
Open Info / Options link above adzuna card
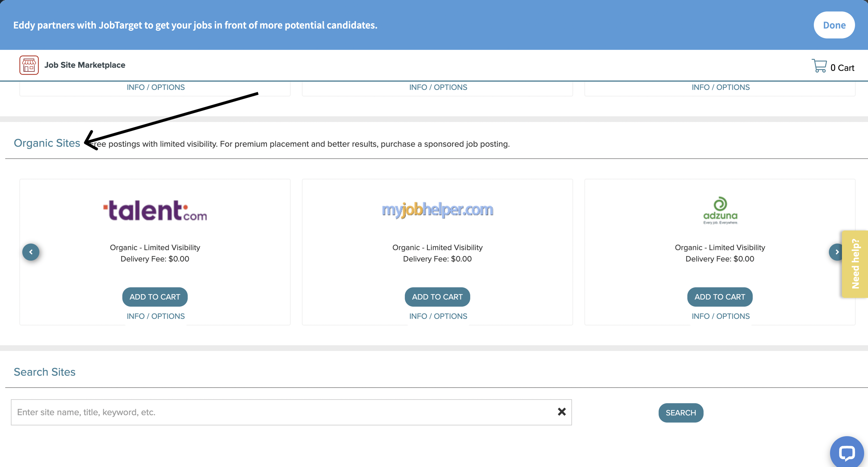(x=720, y=87)
